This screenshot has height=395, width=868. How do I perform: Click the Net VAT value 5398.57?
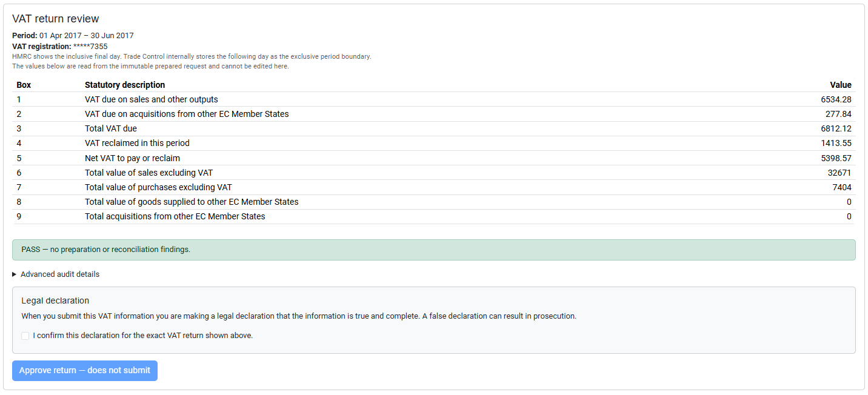836,158
